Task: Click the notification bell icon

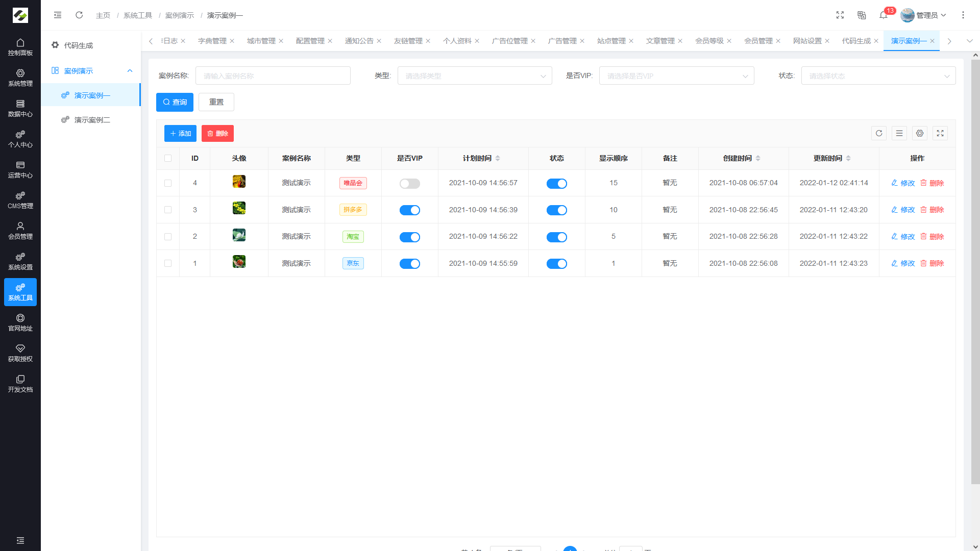Action: [x=883, y=15]
